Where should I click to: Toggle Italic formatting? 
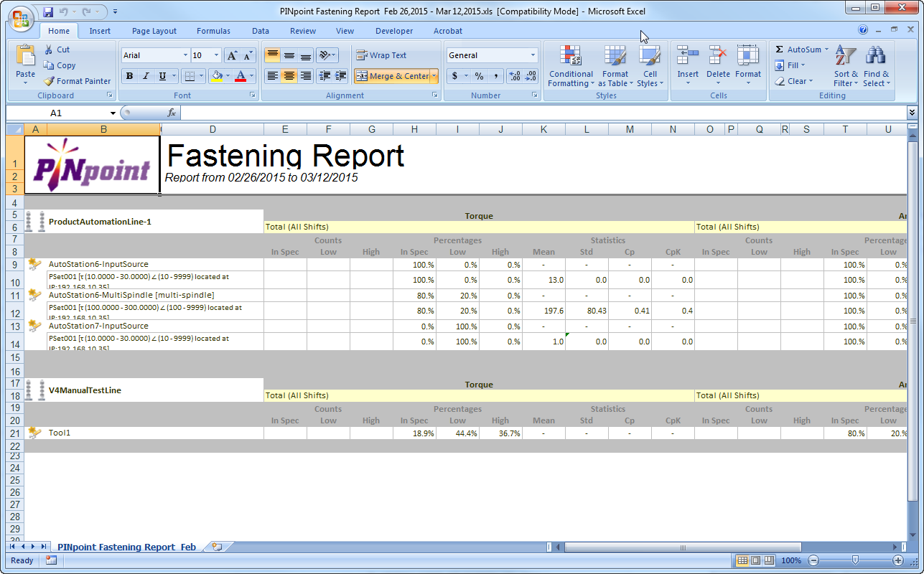(x=146, y=76)
